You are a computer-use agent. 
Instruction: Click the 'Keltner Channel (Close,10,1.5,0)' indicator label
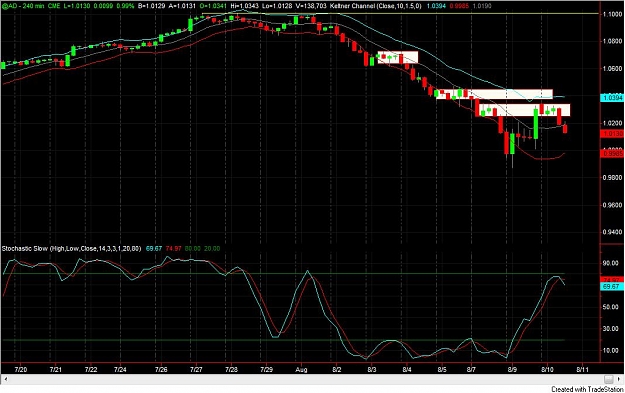(x=375, y=6)
